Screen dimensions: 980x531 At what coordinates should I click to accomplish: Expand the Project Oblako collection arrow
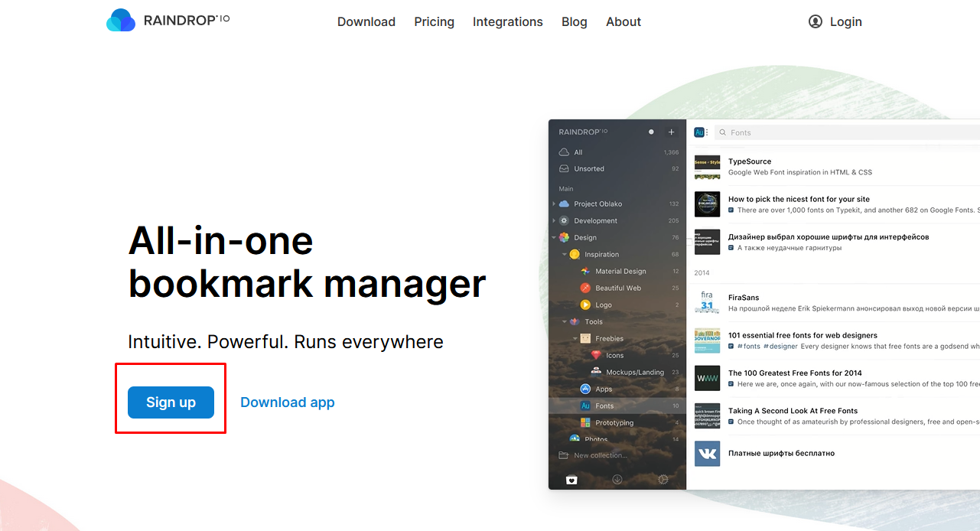coord(553,204)
